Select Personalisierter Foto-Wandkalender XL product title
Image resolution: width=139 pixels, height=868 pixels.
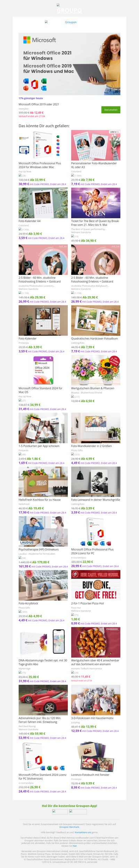pyautogui.click(x=94, y=165)
